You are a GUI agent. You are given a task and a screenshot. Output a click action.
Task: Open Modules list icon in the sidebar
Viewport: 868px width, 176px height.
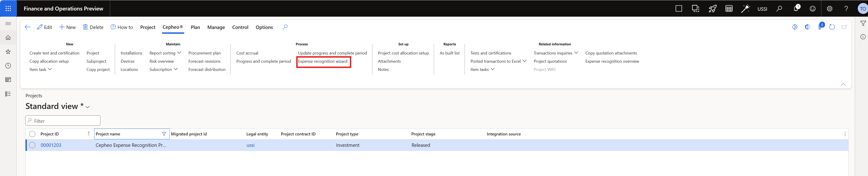pos(8,94)
